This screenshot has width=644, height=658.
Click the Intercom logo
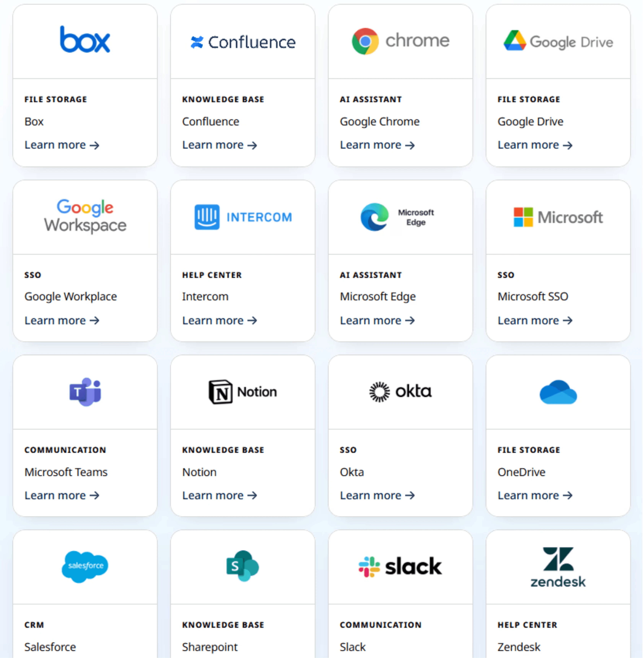click(243, 217)
